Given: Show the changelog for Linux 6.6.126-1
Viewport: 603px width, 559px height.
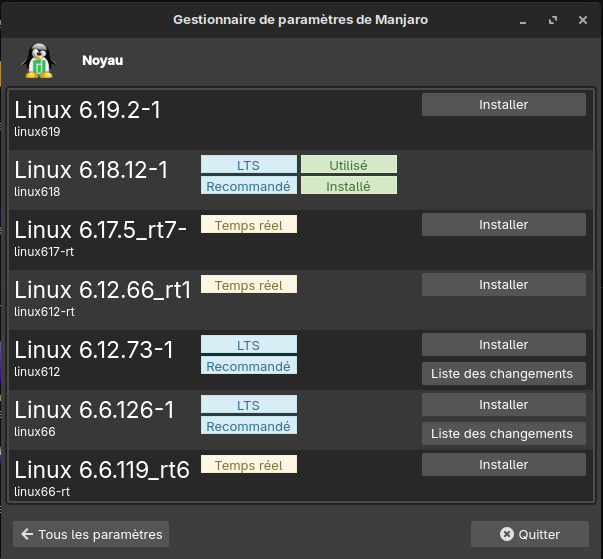Looking at the screenshot, I should pyautogui.click(x=503, y=434).
